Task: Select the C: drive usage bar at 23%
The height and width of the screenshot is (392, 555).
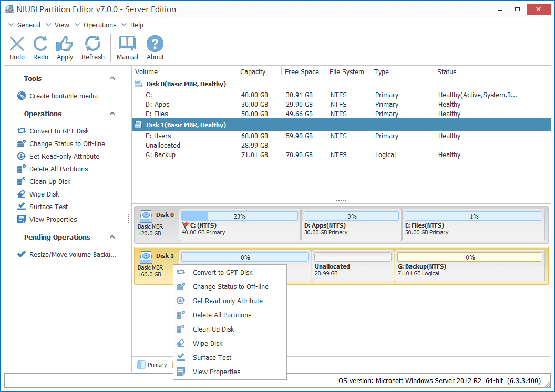Action: [240, 216]
